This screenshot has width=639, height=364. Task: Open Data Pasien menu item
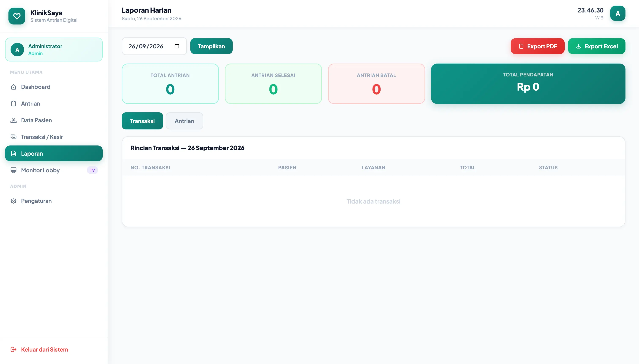[x=54, y=120]
